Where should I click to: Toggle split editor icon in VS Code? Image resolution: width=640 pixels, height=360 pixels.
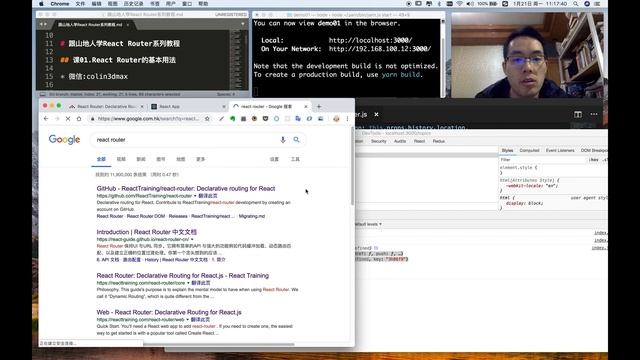(x=578, y=114)
